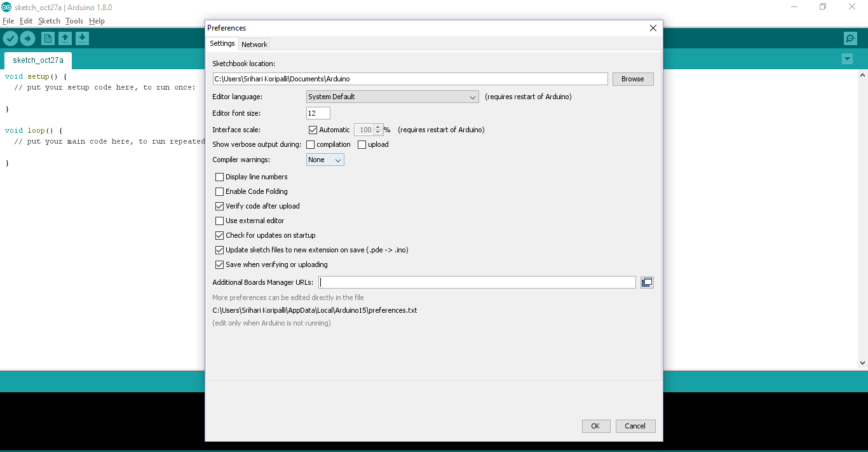Click the Boards Manager URLs list icon

[x=646, y=282]
